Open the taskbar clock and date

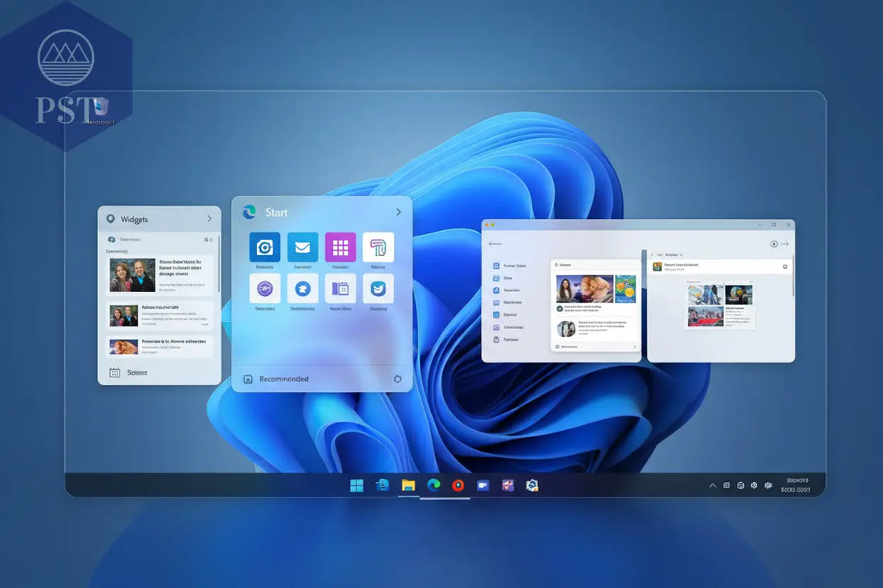pyautogui.click(x=796, y=485)
